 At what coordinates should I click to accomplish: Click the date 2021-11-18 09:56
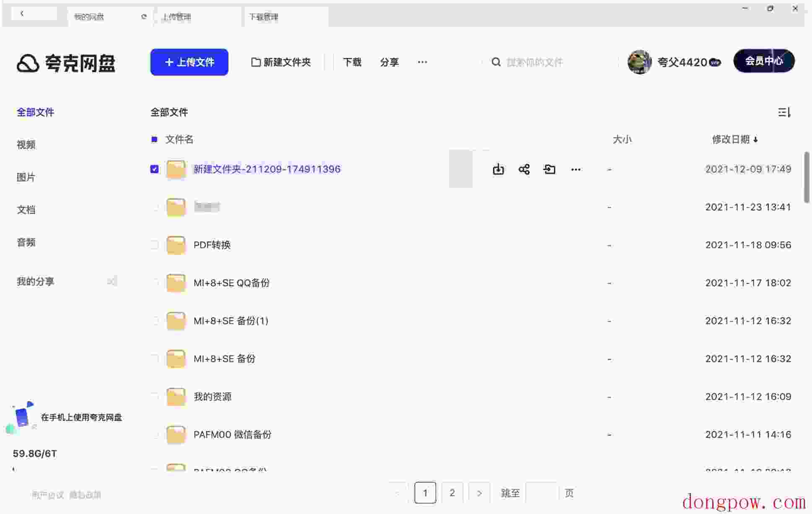[x=748, y=245]
